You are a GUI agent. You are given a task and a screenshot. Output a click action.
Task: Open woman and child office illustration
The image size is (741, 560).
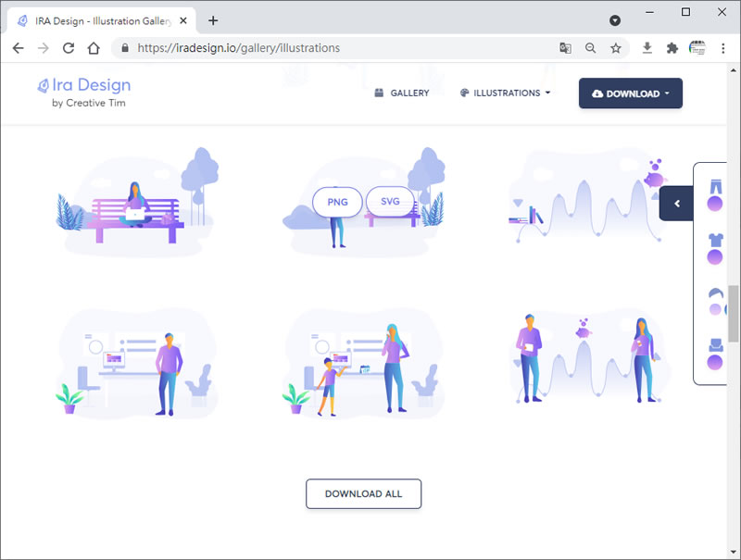pyautogui.click(x=364, y=364)
